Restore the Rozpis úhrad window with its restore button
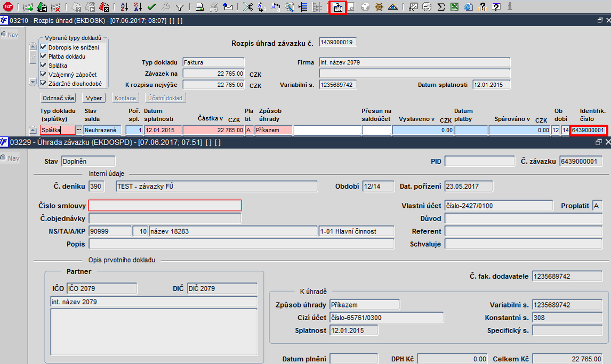 click(600, 20)
